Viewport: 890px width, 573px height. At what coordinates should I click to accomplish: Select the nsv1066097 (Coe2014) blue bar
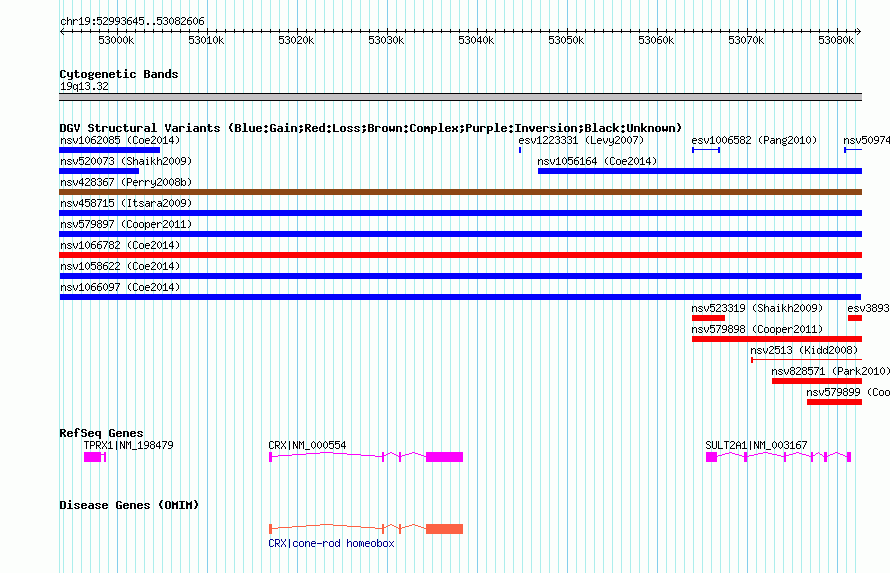460,297
